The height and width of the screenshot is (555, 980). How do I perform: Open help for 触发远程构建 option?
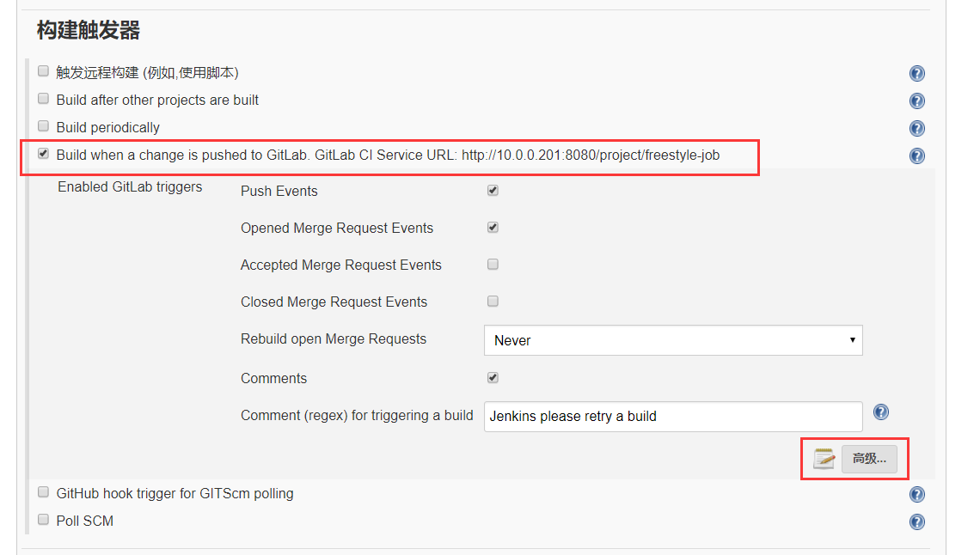[916, 73]
